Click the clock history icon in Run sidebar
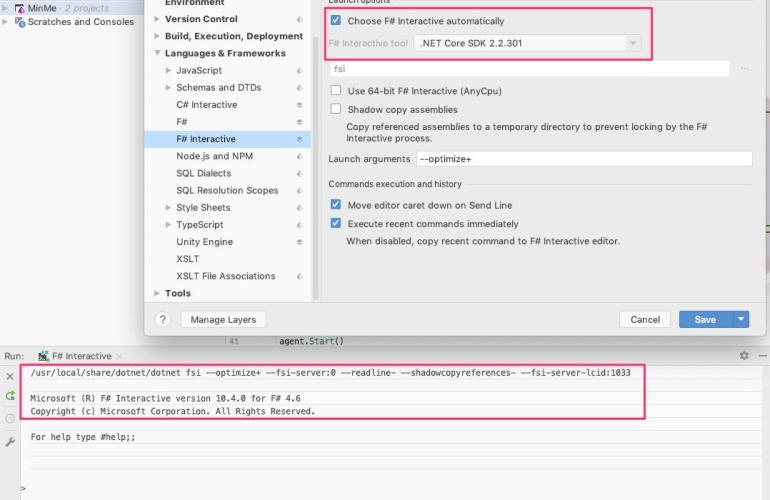The width and height of the screenshot is (770, 500). 10,418
